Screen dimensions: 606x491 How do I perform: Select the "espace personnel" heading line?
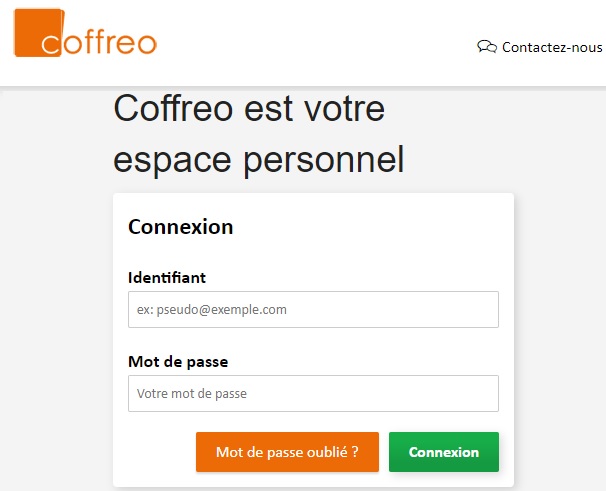[259, 160]
